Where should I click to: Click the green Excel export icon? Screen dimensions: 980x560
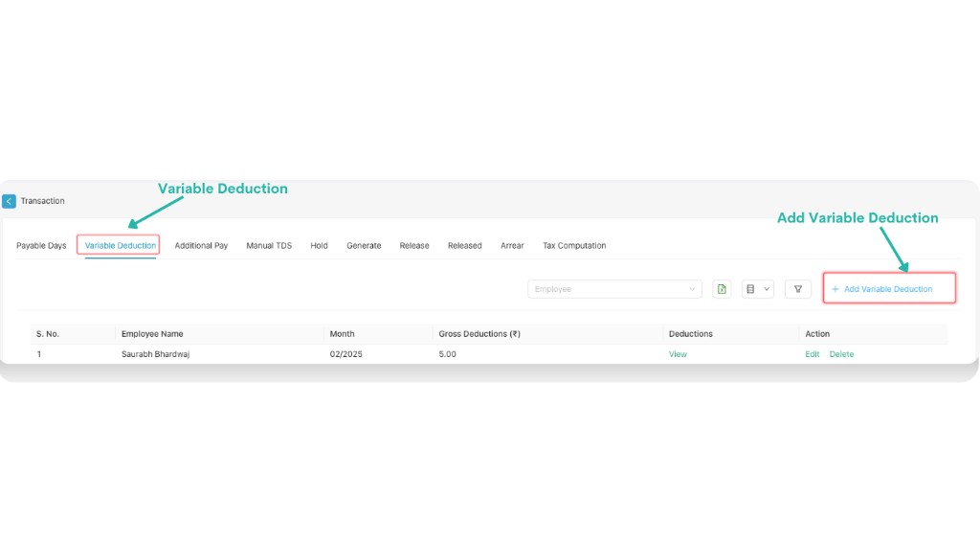coord(722,288)
